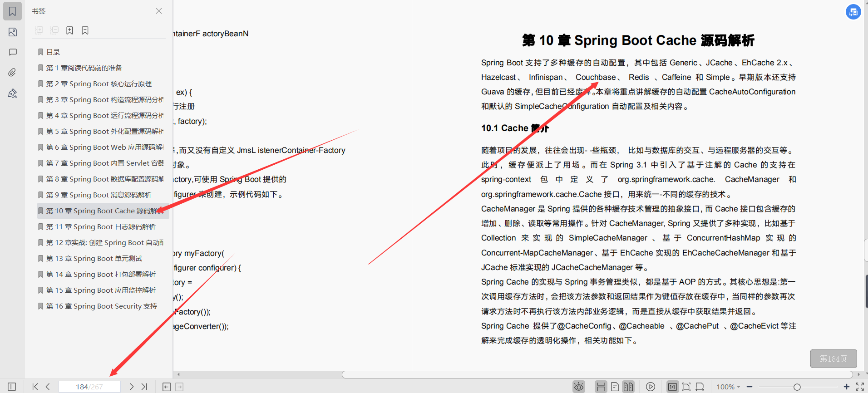Screen dimensions: 868x393
Task: Click the page number field 184/267
Action: 89,387
